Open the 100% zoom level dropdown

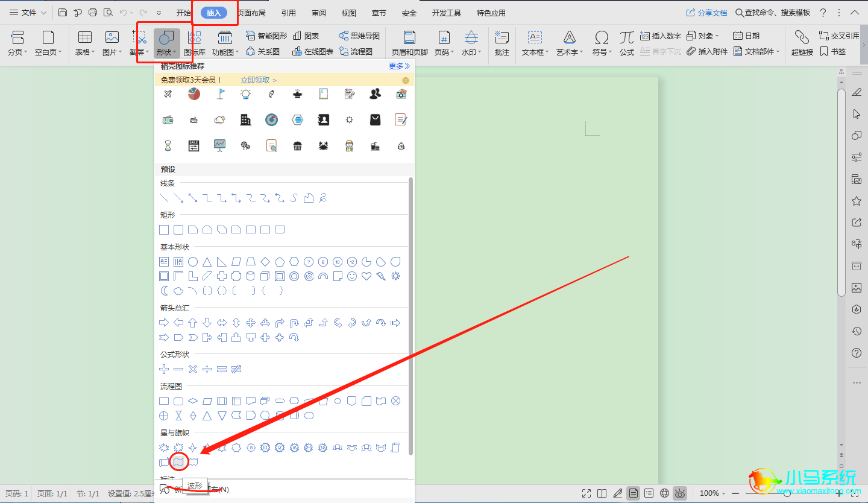coord(713,493)
